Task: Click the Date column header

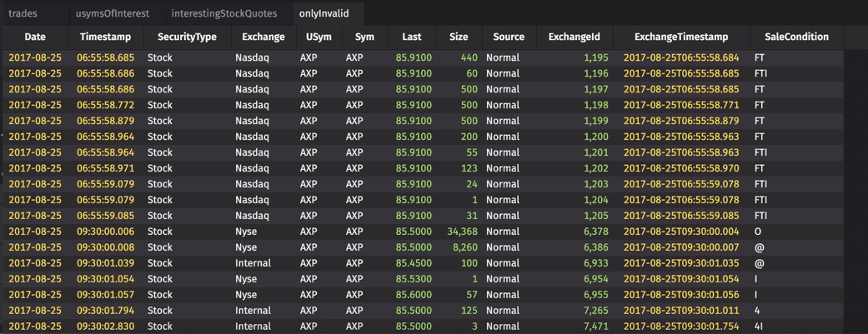Action: (x=35, y=37)
